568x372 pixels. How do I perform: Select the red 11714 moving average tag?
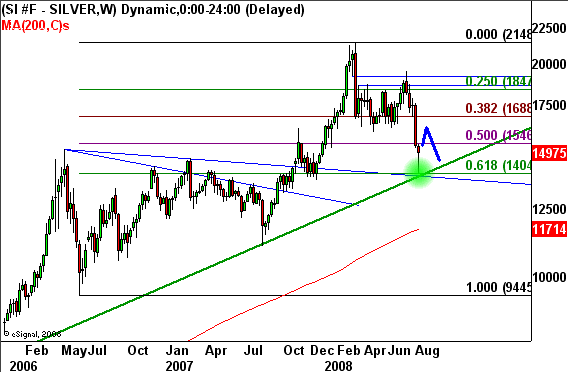[549, 229]
